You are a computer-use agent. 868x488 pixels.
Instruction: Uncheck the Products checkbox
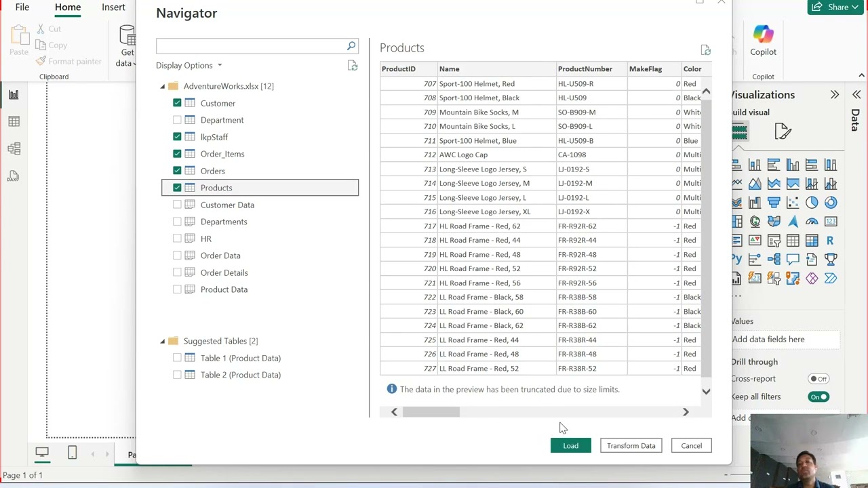click(x=177, y=188)
